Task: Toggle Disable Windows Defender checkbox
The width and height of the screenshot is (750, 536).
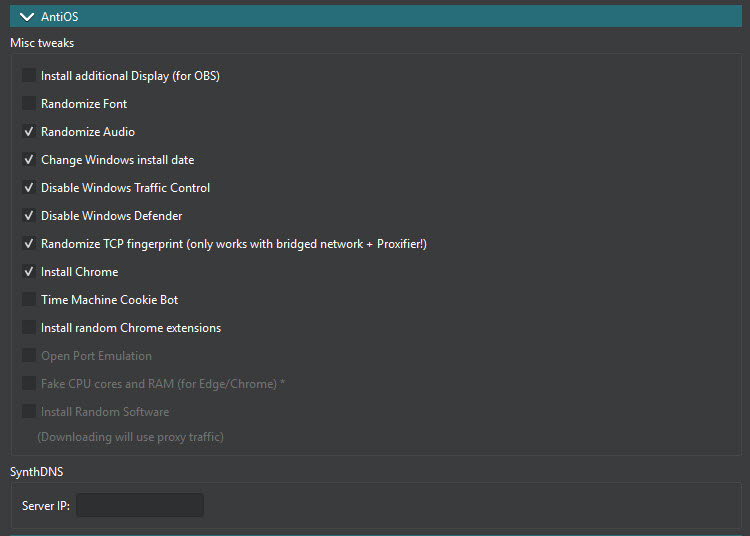Action: 29,216
